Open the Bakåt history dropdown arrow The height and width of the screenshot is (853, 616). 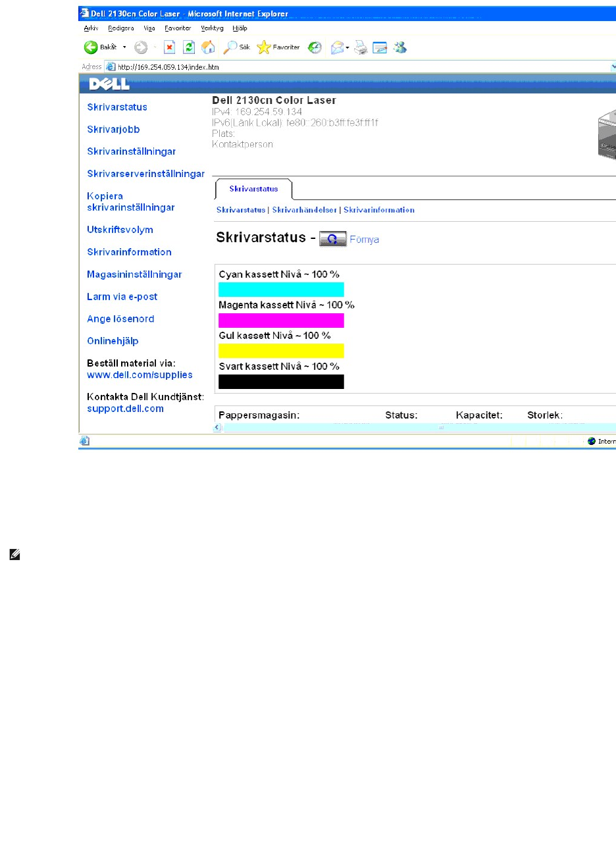pyautogui.click(x=124, y=47)
